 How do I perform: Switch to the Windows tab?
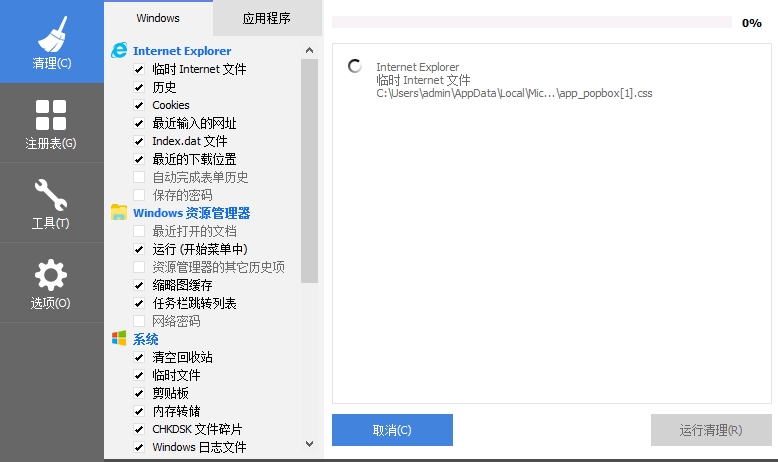(158, 18)
